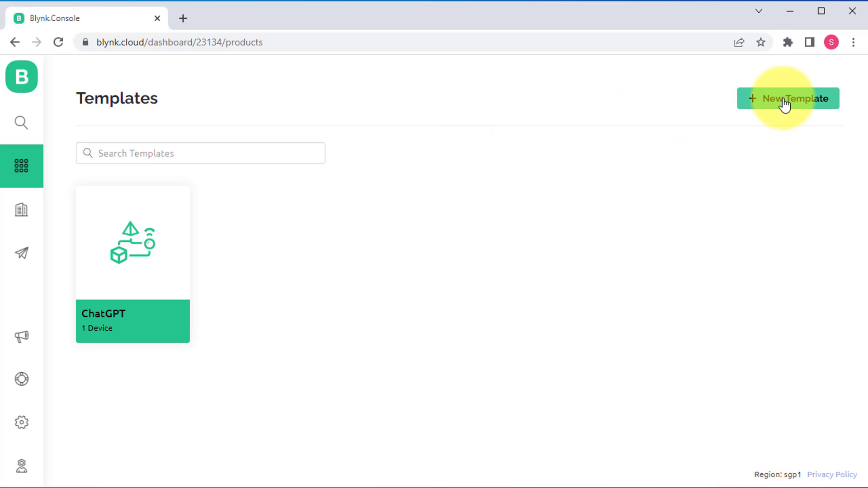
Task: Open the user profile icon in the sidebar
Action: coord(21,466)
